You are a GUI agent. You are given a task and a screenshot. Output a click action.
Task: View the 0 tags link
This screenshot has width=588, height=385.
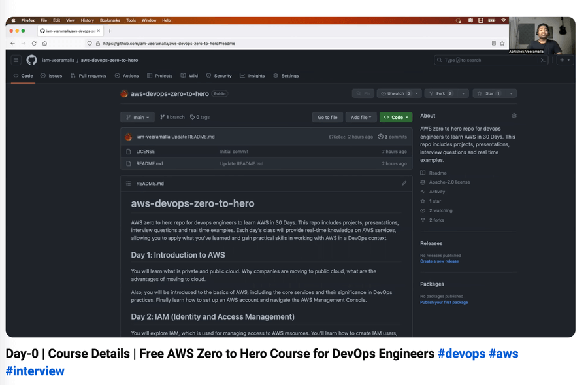[200, 118]
